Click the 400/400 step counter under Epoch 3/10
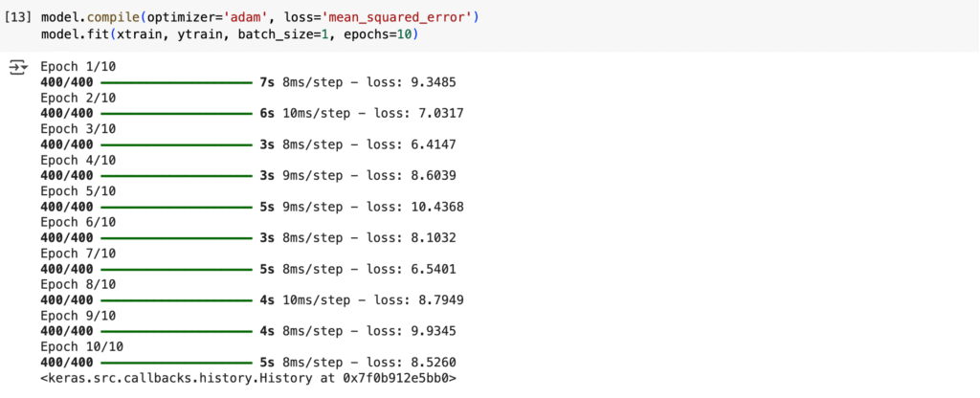 tap(67, 144)
